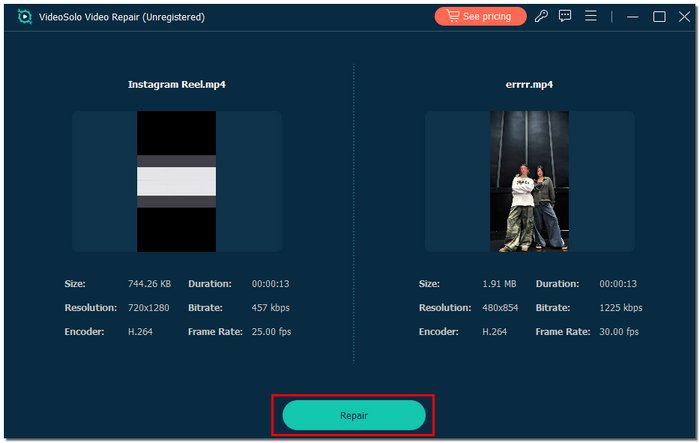Click the VideoSolo app logo icon

pyautogui.click(x=24, y=17)
